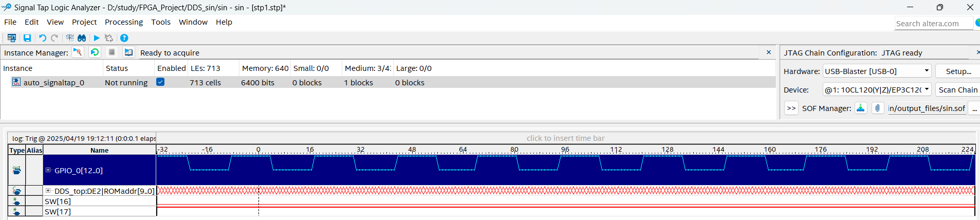Viewport: 980px width, 220px height.
Task: Click the GPIO_0 waveform trace
Action: [x=565, y=170]
